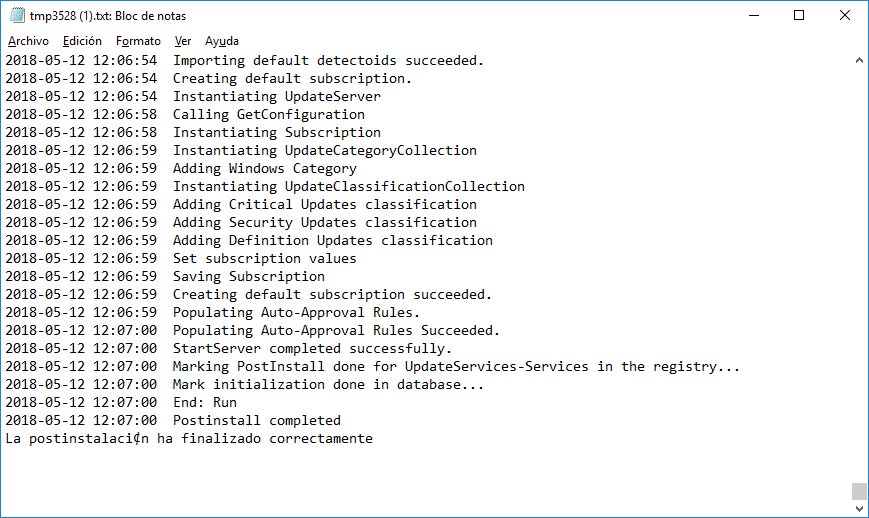Viewport: 869px width, 518px height.
Task: Click the 'Populating Auto-Approval Rules Succeeded.' line
Action: (336, 330)
